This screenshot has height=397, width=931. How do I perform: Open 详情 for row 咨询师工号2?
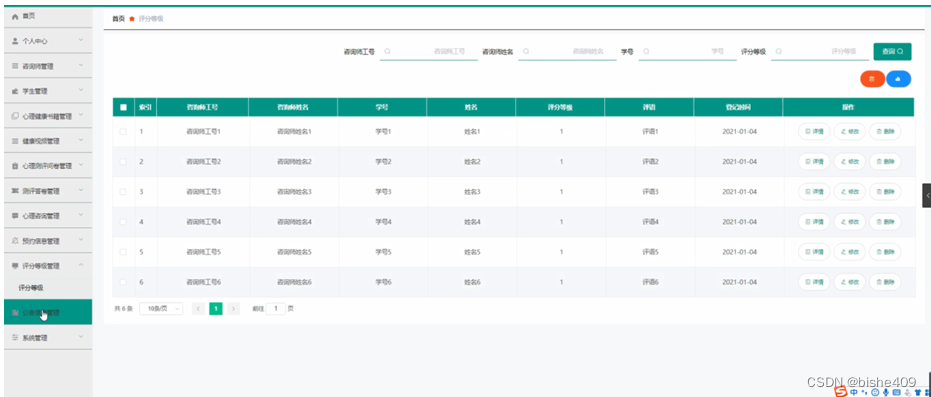pos(814,161)
